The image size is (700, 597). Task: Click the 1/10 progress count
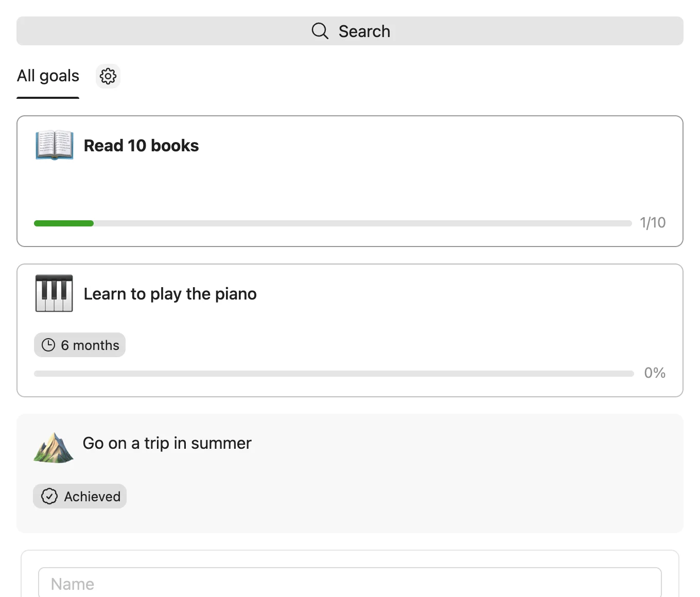click(653, 222)
